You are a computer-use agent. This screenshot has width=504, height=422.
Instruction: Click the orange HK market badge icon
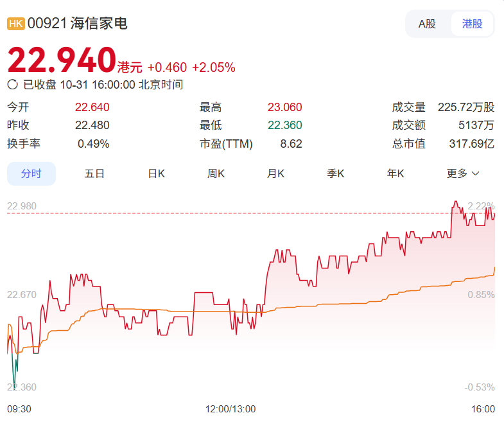(16, 24)
